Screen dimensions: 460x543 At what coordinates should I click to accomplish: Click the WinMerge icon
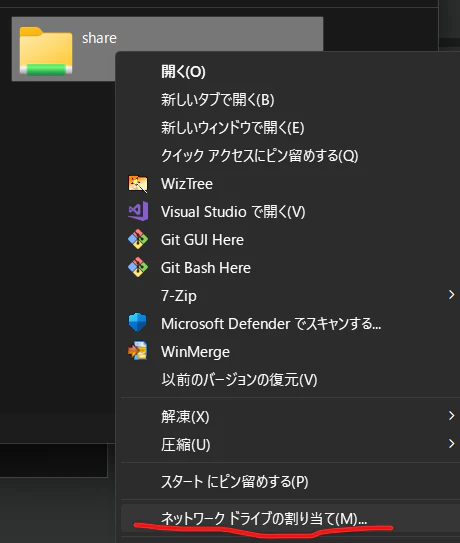138,350
